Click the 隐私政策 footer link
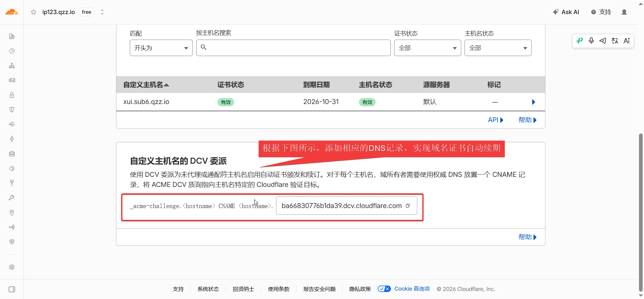The height and width of the screenshot is (299, 644). click(360, 289)
